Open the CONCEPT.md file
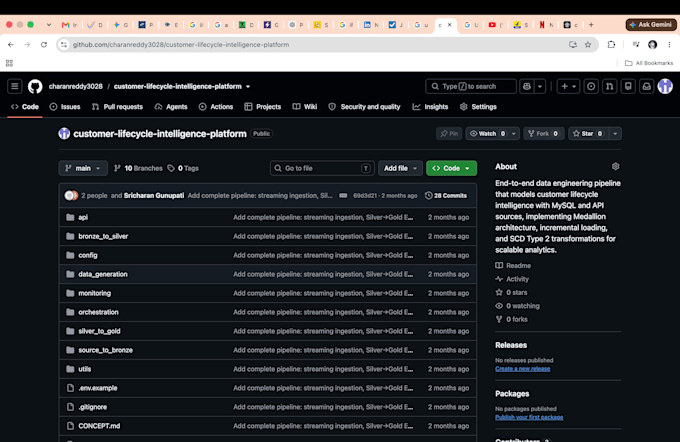The image size is (680, 442). pos(99,426)
